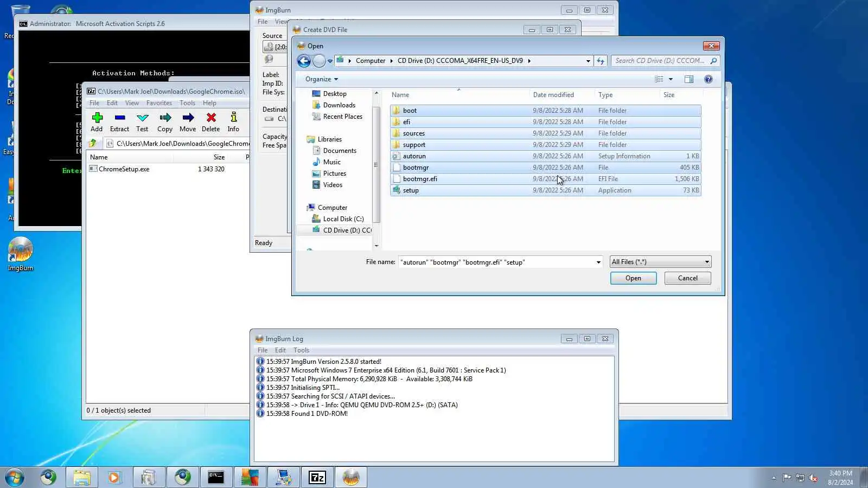Navigate to Computer breadcrumb in address bar

[371, 61]
